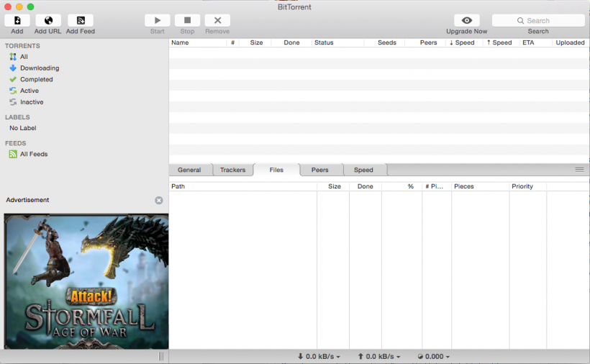Screen dimensions: 590x364
Task: Switch to the Peers tab
Action: tap(320, 170)
